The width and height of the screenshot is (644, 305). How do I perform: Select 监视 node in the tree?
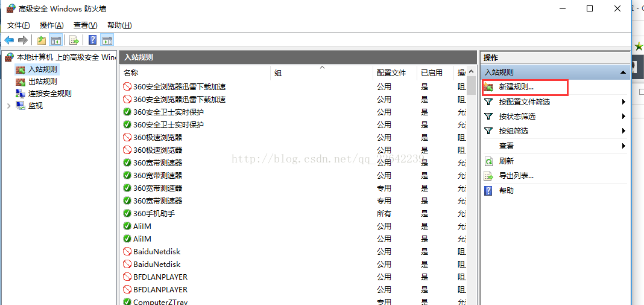36,106
